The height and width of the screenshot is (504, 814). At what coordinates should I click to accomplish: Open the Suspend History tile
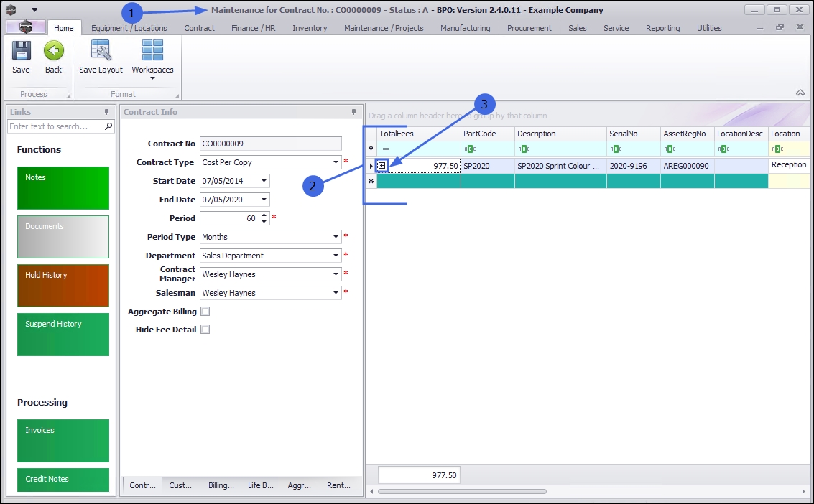63,334
